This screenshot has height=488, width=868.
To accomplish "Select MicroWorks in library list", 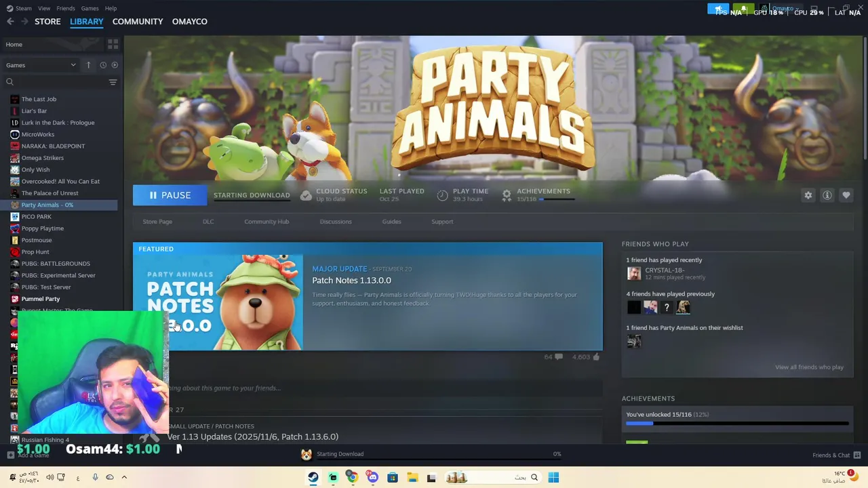I will click(37, 134).
